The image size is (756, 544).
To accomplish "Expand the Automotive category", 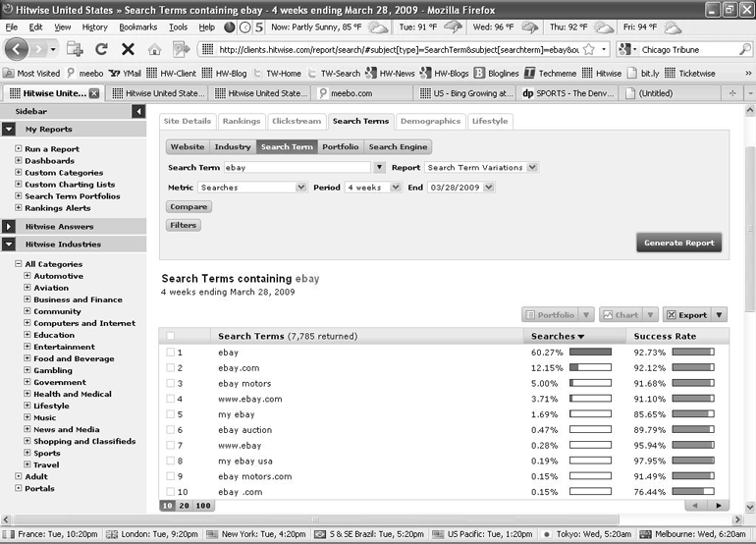I will [27, 276].
